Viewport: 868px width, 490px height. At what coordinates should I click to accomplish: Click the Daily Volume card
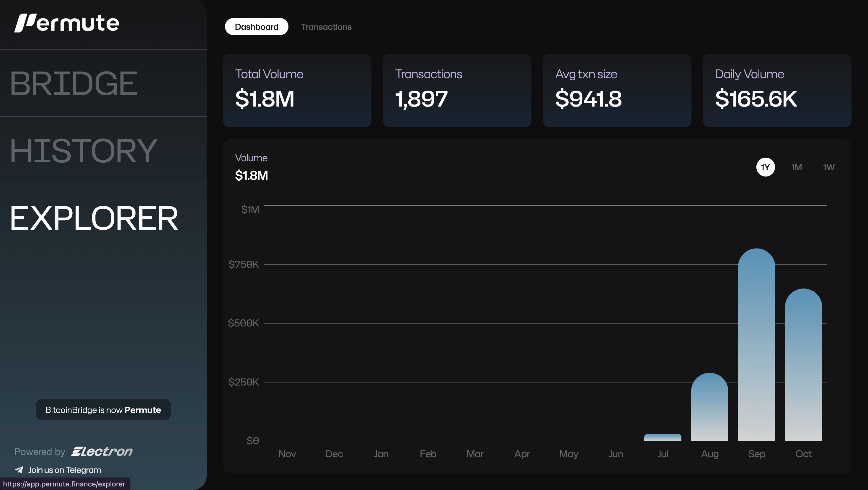[x=777, y=90]
